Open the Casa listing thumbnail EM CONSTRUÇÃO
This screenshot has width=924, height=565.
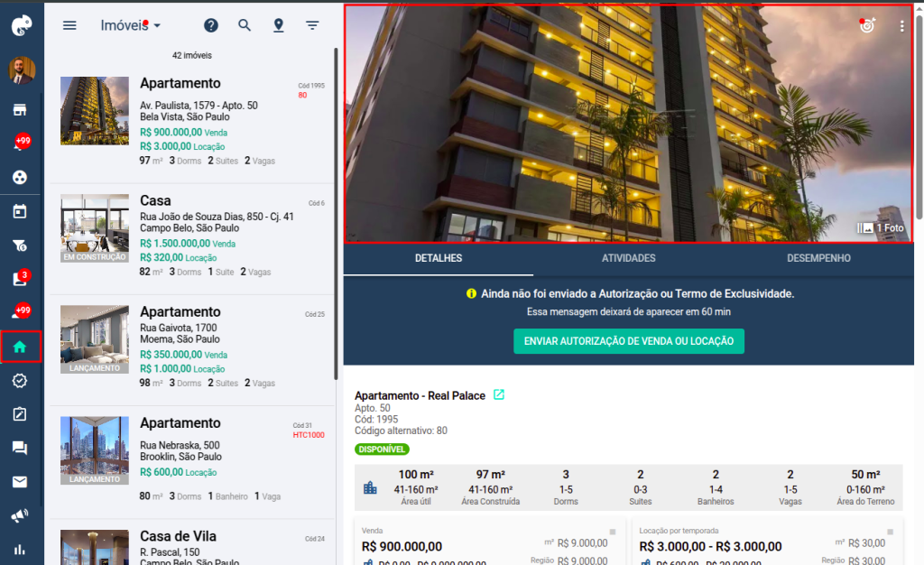94,228
